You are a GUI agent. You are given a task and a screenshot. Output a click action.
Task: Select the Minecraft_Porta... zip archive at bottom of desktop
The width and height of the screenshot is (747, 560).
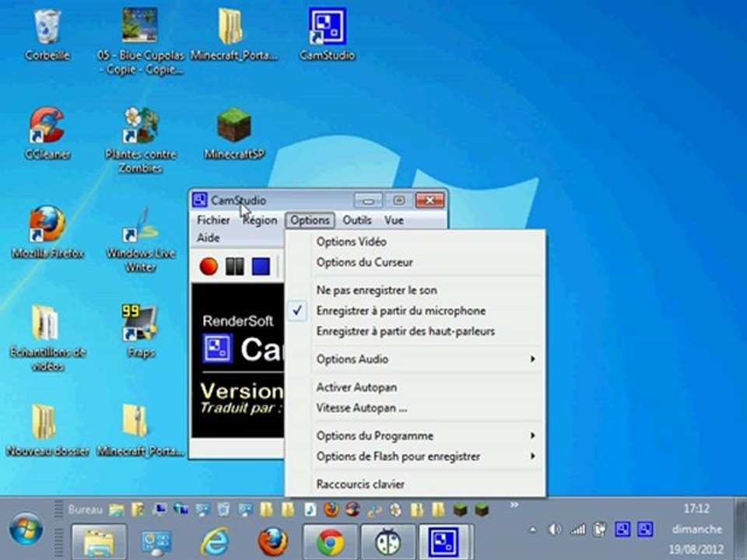(x=140, y=430)
